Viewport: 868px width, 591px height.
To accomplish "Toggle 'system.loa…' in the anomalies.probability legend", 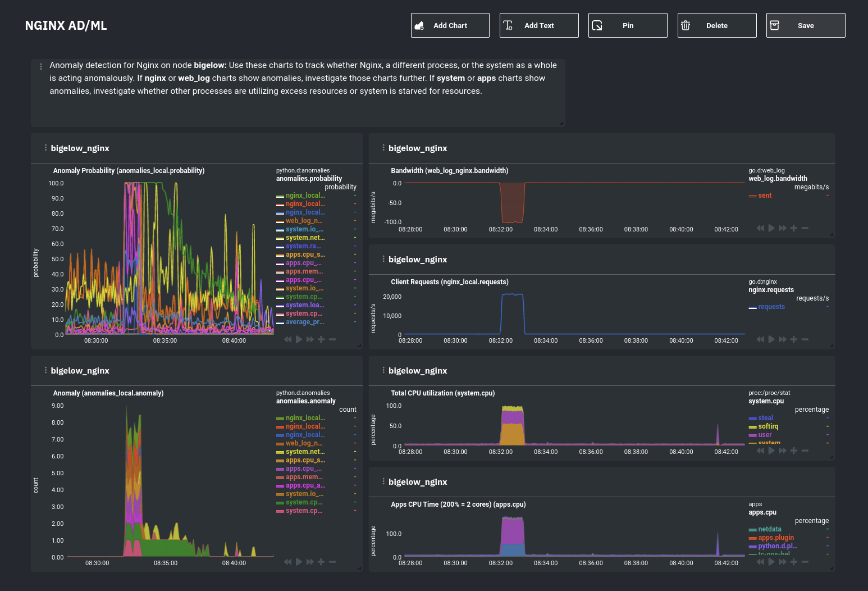I will coord(305,305).
